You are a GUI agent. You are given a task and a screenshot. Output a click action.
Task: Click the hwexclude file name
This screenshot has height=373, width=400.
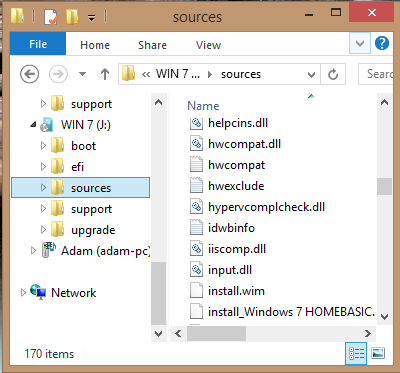236,186
